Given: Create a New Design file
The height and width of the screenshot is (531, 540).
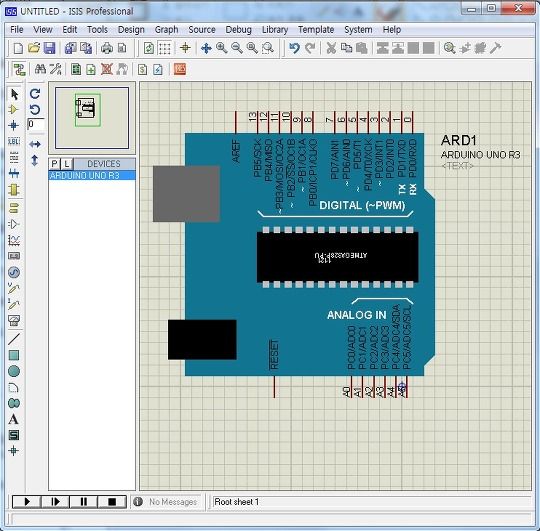Looking at the screenshot, I should pos(18,48).
